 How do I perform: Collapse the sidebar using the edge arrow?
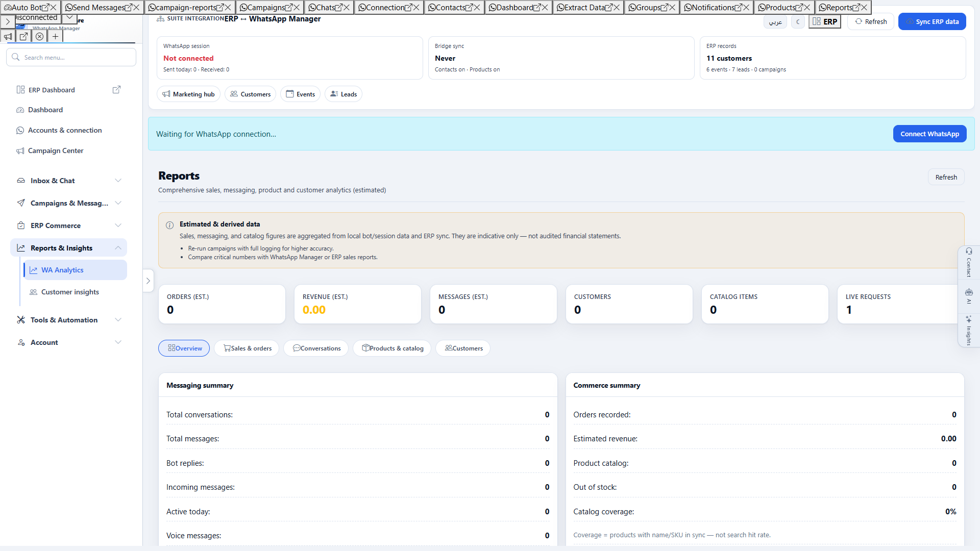[x=149, y=281]
